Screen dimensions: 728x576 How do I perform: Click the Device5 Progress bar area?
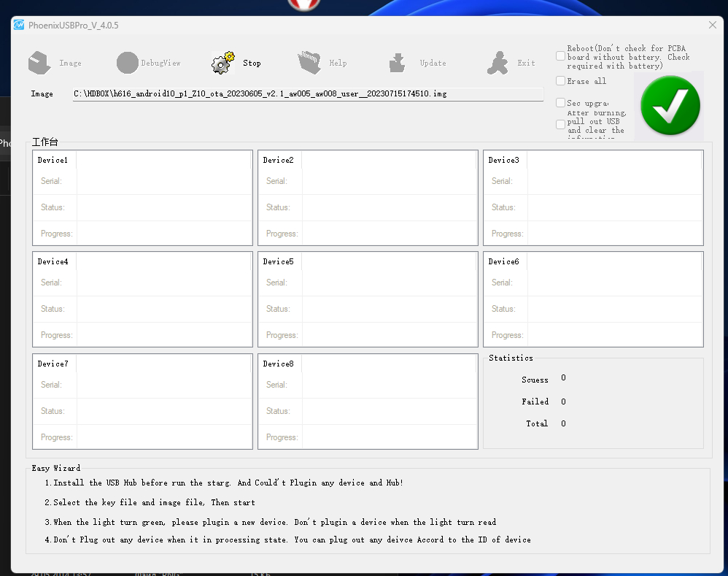pos(390,335)
